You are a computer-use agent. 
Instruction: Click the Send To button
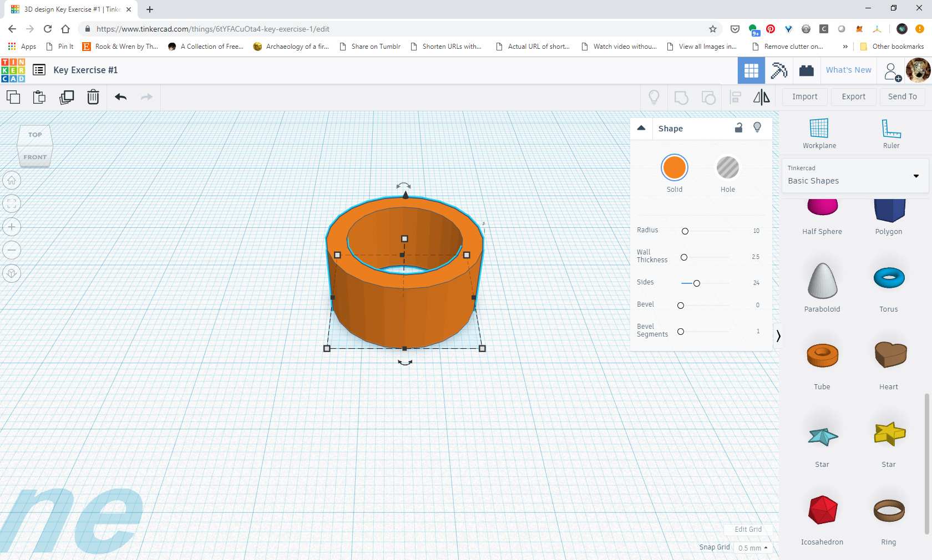pyautogui.click(x=903, y=96)
